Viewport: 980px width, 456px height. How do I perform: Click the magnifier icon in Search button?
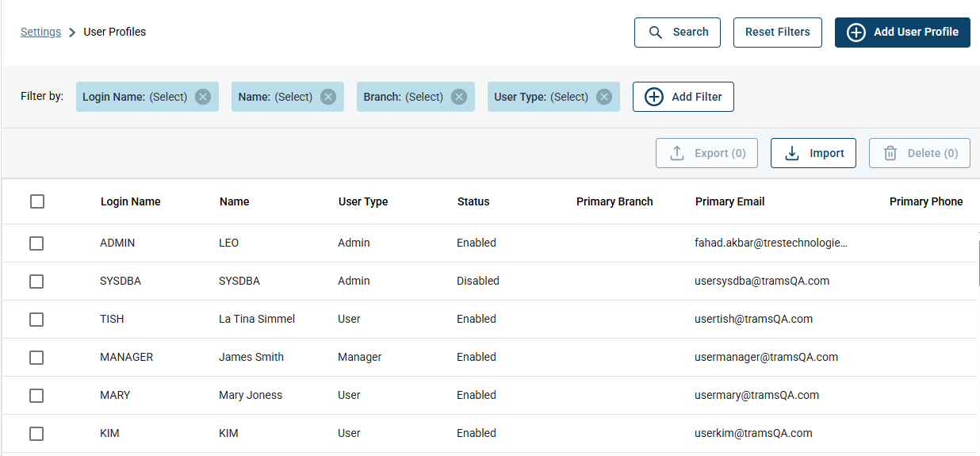point(656,33)
